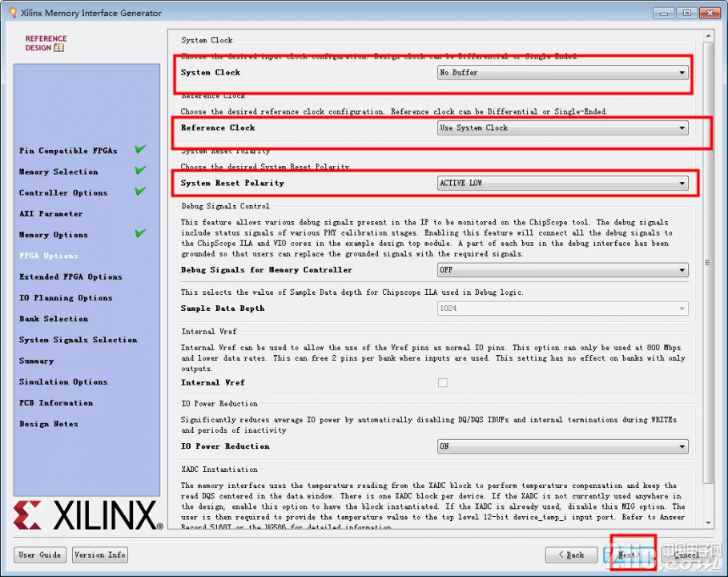Image resolution: width=728 pixels, height=577 pixels.
Task: Select PCB Information step
Action: point(56,403)
